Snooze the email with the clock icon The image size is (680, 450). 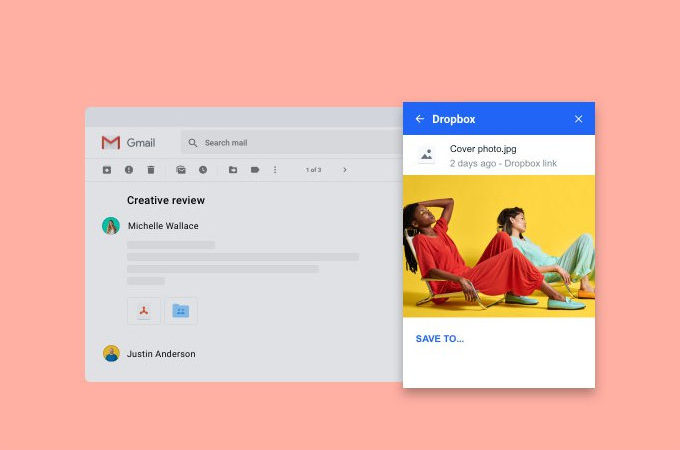pos(203,170)
